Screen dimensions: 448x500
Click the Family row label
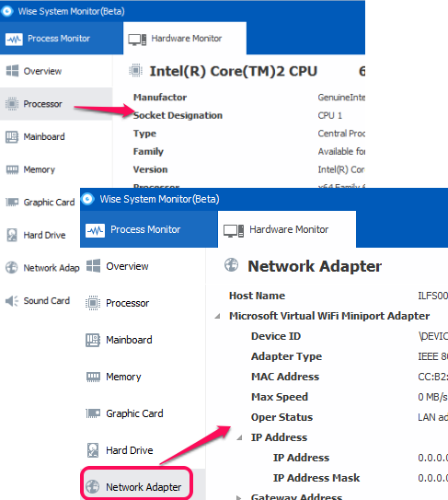pyautogui.click(x=148, y=151)
